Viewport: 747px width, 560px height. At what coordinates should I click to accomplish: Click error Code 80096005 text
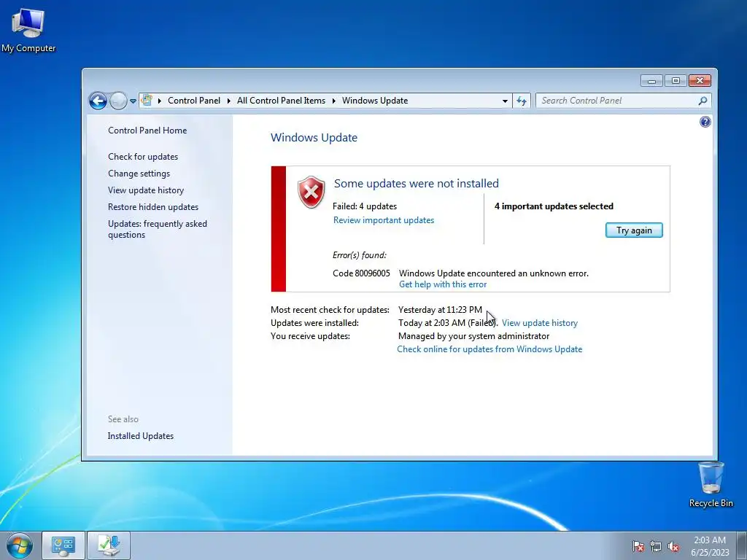361,273
